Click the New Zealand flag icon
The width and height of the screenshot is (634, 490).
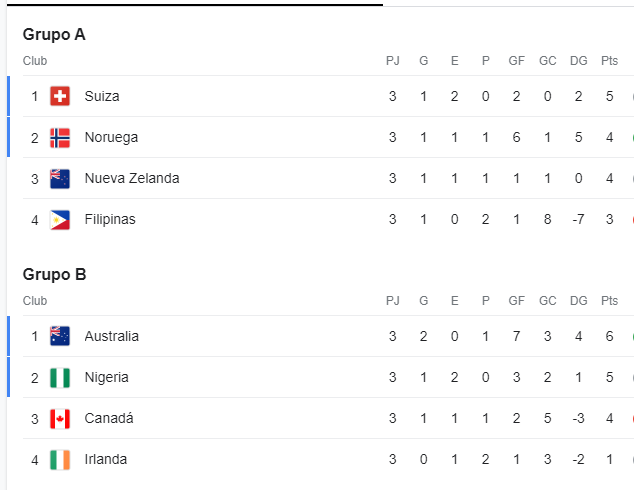coord(60,178)
